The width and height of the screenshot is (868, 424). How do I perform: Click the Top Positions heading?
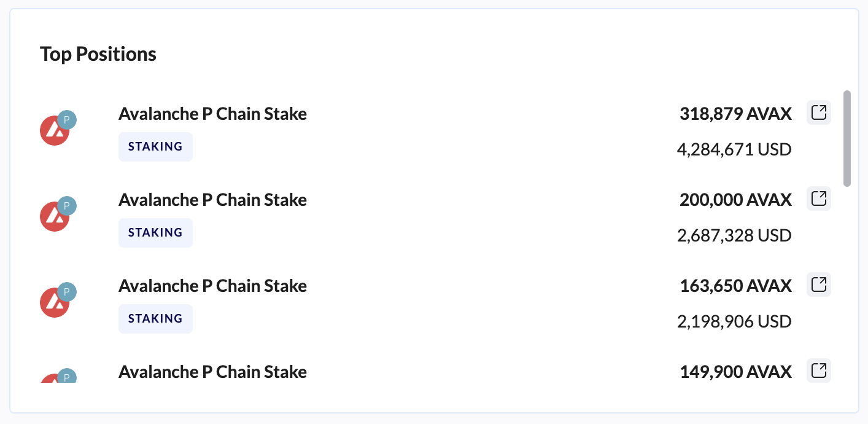[98, 54]
